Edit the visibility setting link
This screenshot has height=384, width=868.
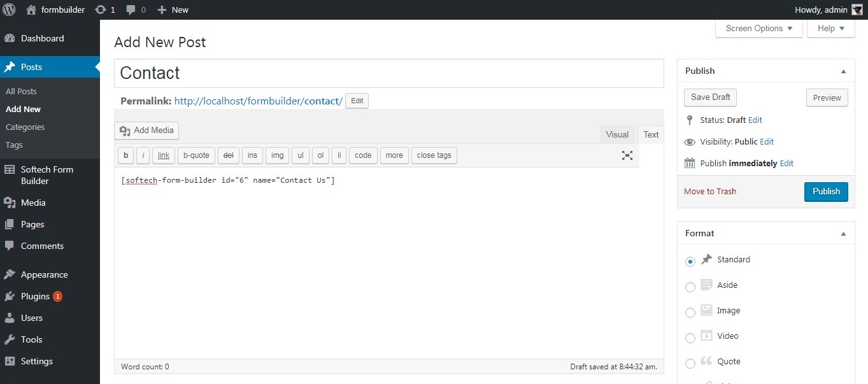(767, 141)
